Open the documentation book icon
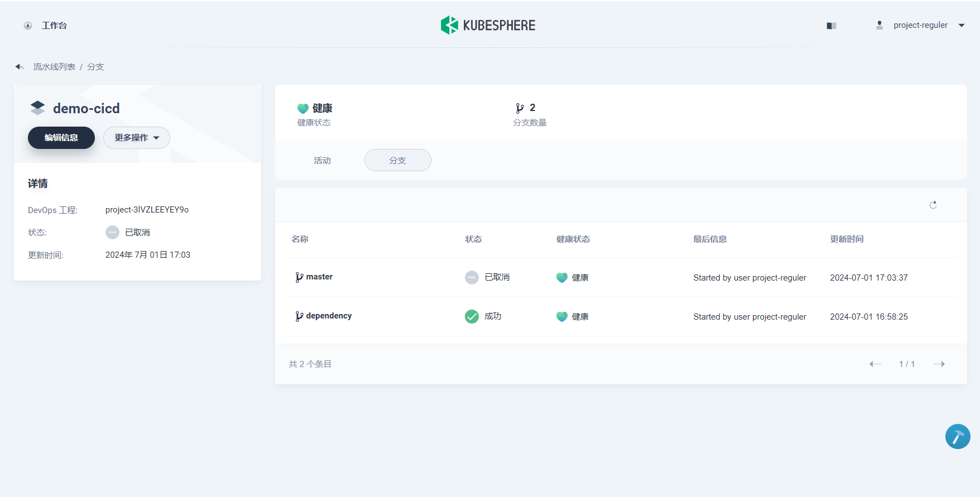This screenshot has height=497, width=980. 832,26
